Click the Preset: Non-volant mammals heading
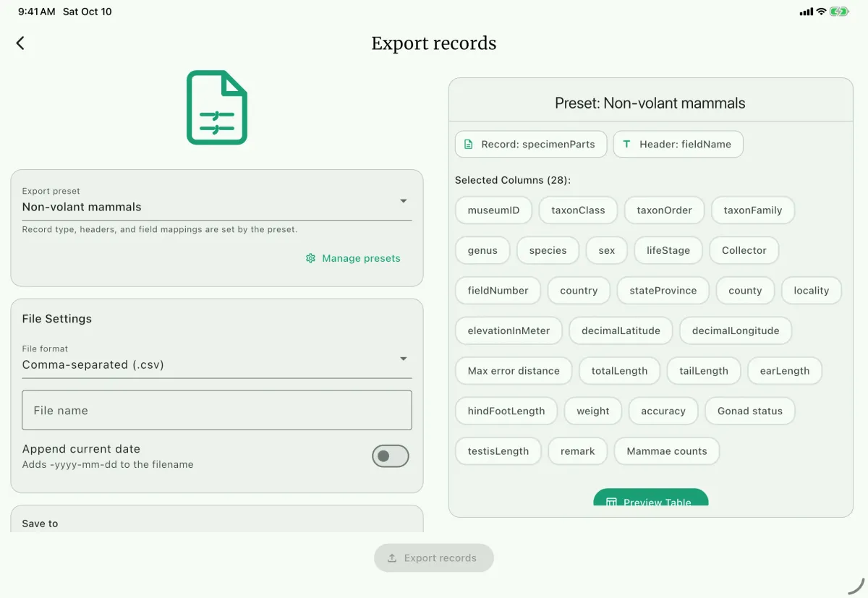The image size is (868, 598). [650, 103]
